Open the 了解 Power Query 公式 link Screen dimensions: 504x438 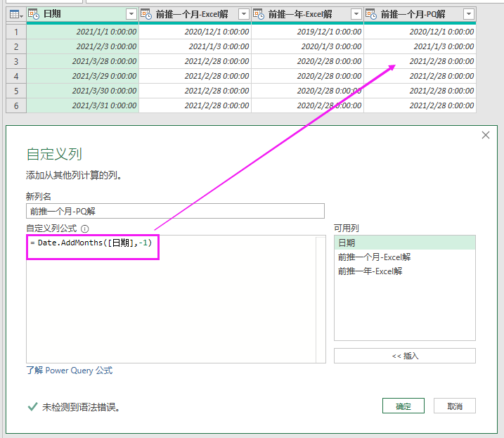click(70, 371)
